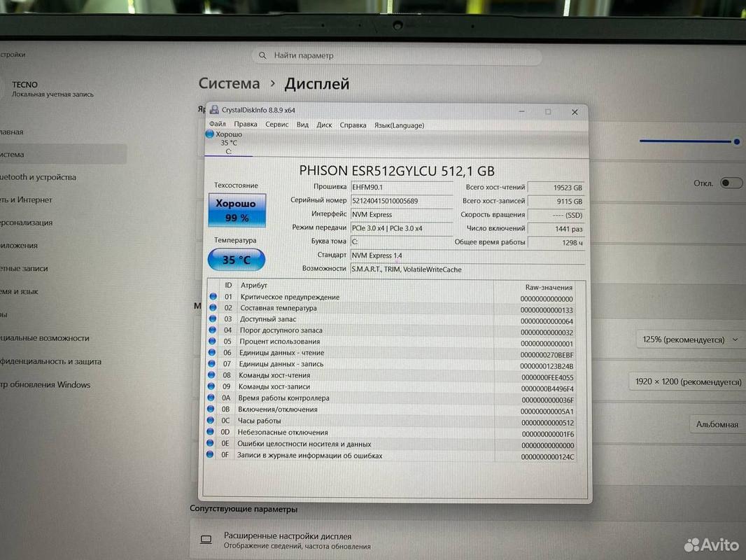Screen dimensions: 746x560
Task: Select the Процент использования attribute row text
Action: pos(280,342)
